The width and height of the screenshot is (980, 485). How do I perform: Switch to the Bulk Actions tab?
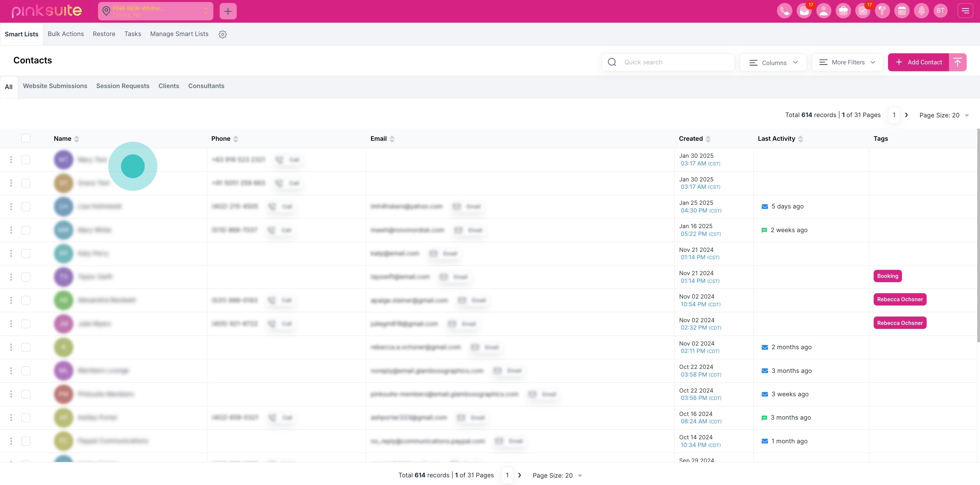point(65,34)
